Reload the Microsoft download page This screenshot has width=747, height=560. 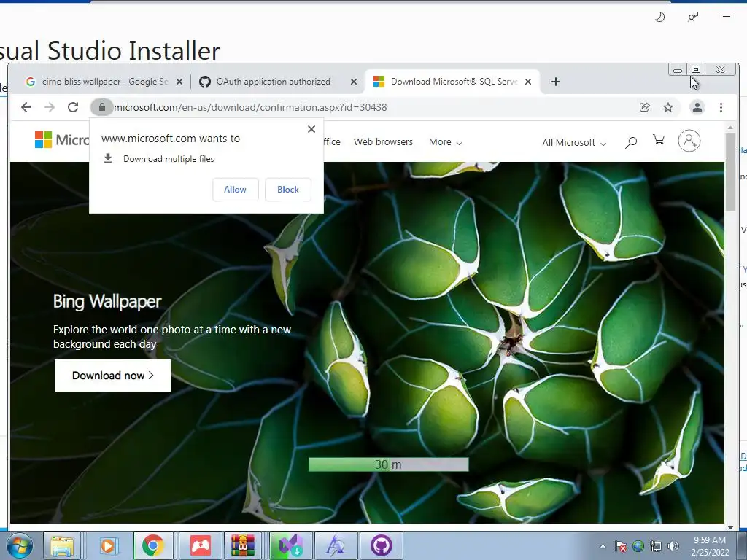(73, 108)
